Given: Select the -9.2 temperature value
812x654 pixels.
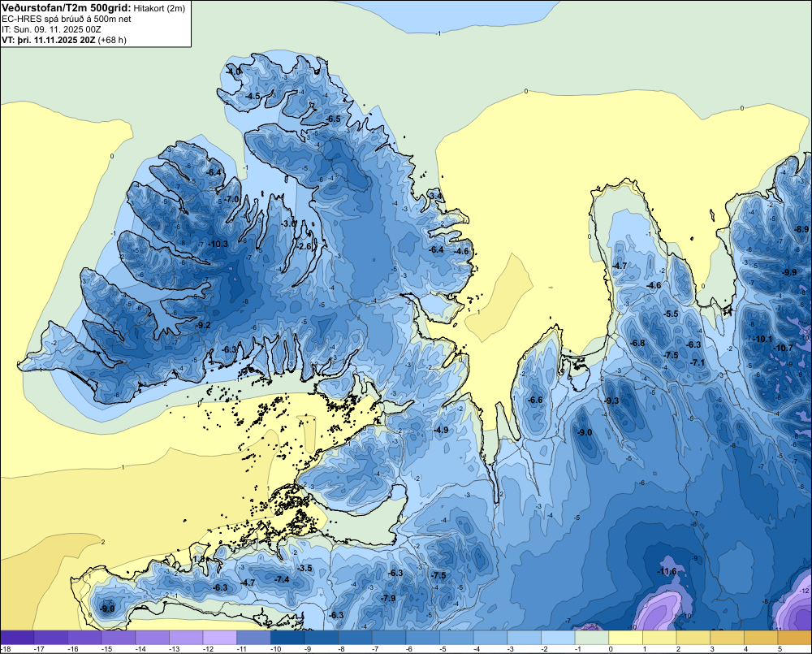Looking at the screenshot, I should (203, 325).
